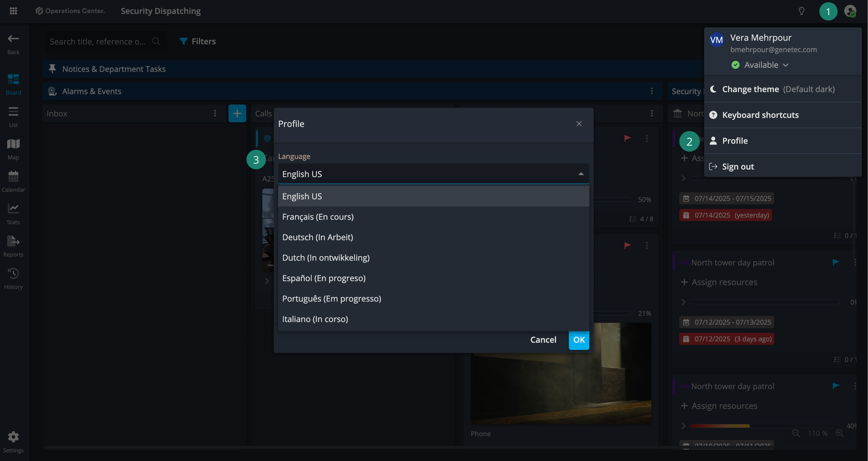Open Settings gear in sidebar
The image size is (868, 461).
coord(13,442)
